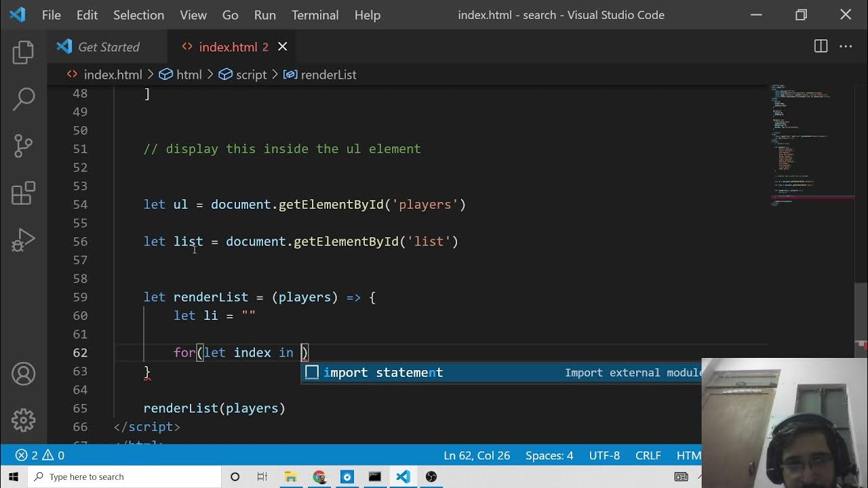Open the Terminal menu

click(x=315, y=15)
